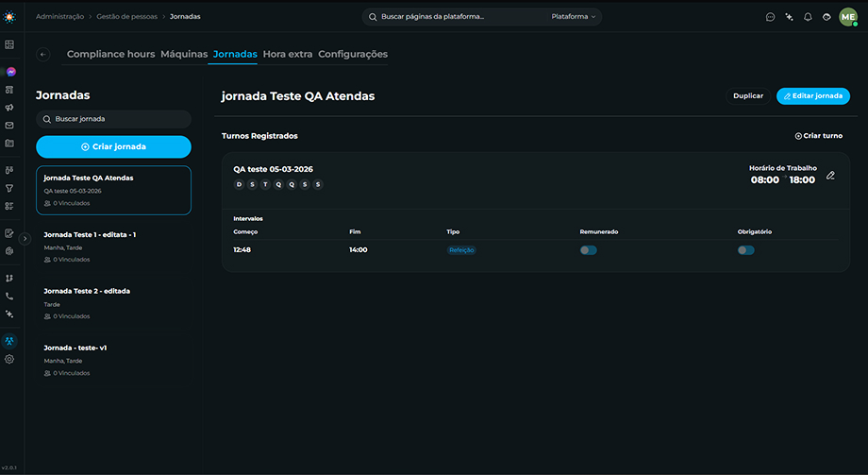
Task: Click the Buscar jornada search field
Action: [x=113, y=119]
